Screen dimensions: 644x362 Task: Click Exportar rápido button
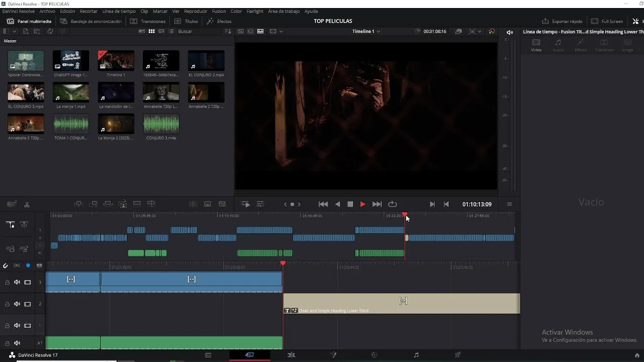coord(562,21)
